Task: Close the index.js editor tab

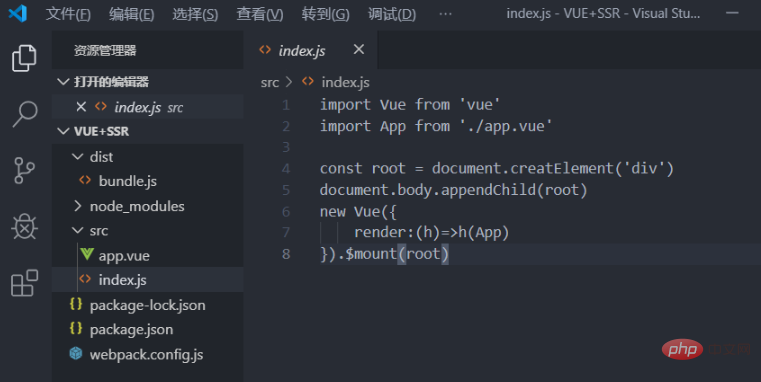Action: coord(359,49)
